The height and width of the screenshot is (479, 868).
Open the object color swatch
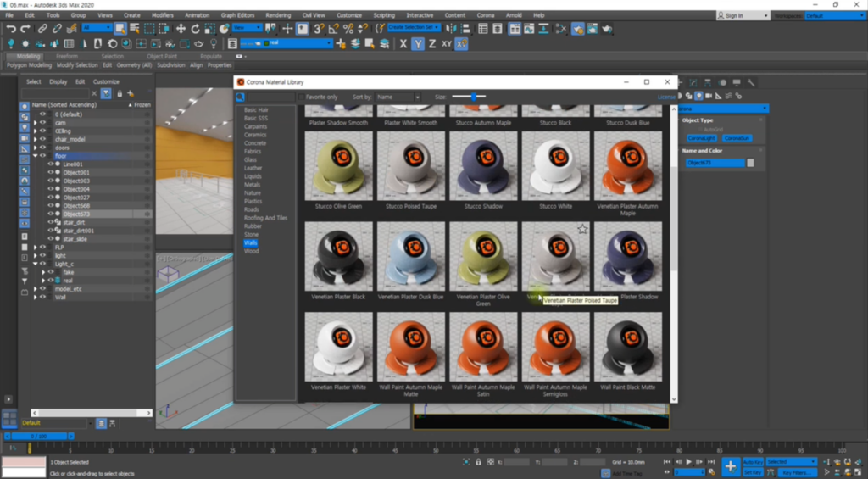click(750, 163)
